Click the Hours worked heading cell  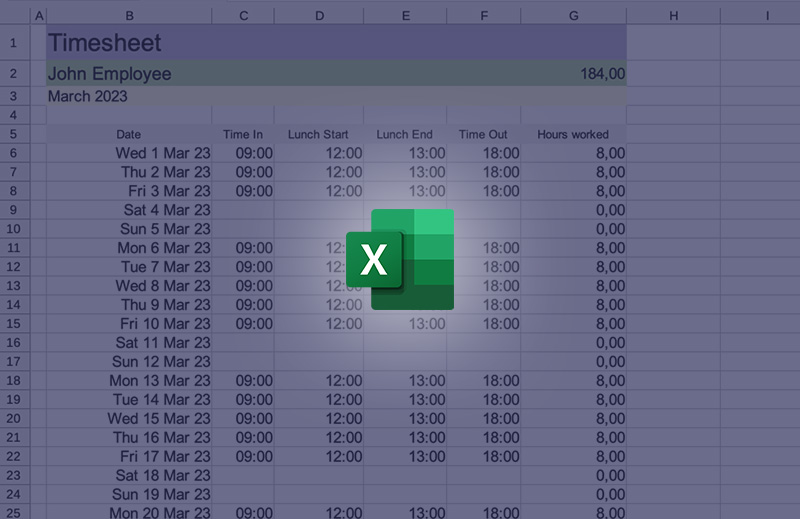click(x=573, y=134)
